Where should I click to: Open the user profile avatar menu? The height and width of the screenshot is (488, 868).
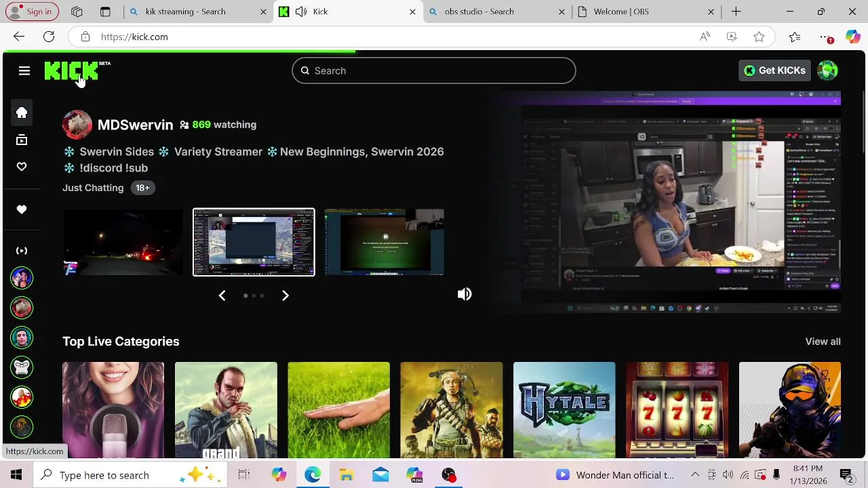click(827, 70)
